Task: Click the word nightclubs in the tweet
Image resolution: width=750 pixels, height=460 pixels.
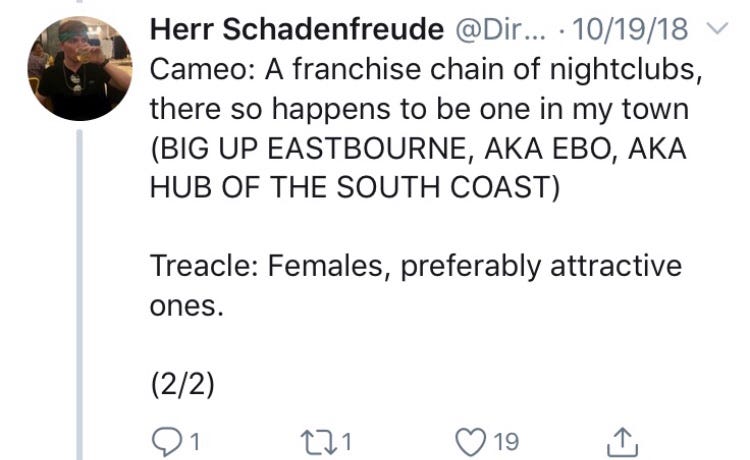Action: pos(597,70)
